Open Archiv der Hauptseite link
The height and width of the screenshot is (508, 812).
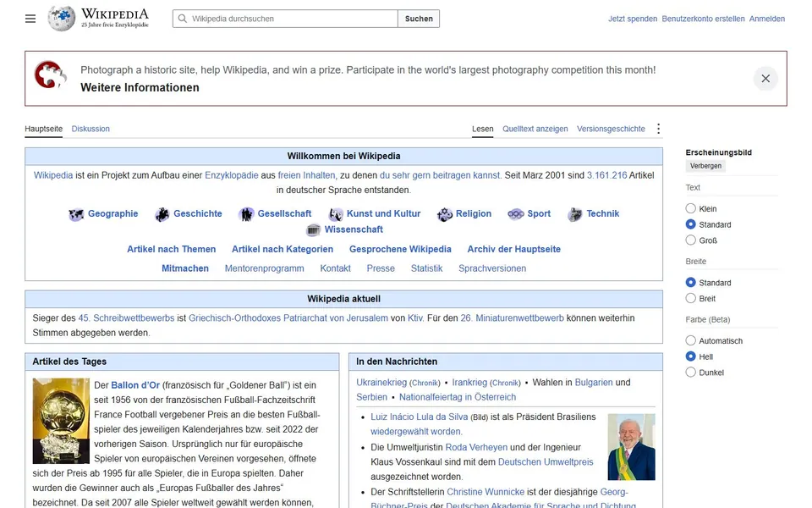[x=513, y=249]
